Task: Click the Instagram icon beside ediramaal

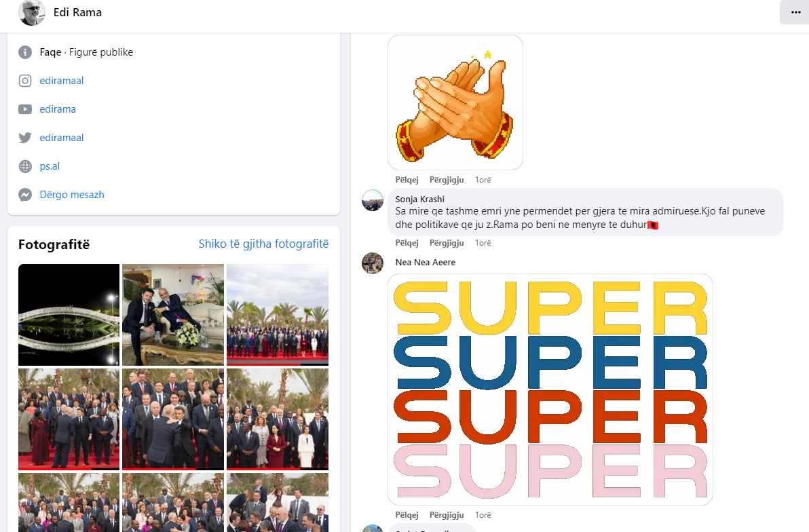Action: tap(24, 81)
